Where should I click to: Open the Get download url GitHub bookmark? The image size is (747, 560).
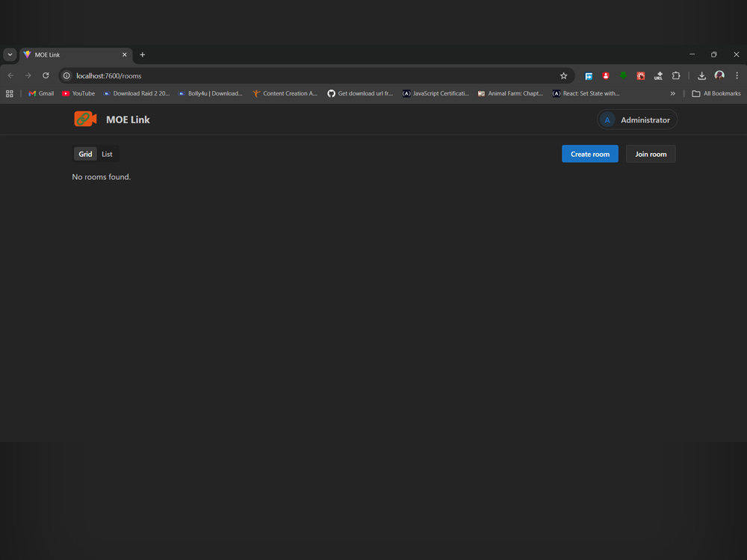[360, 94]
